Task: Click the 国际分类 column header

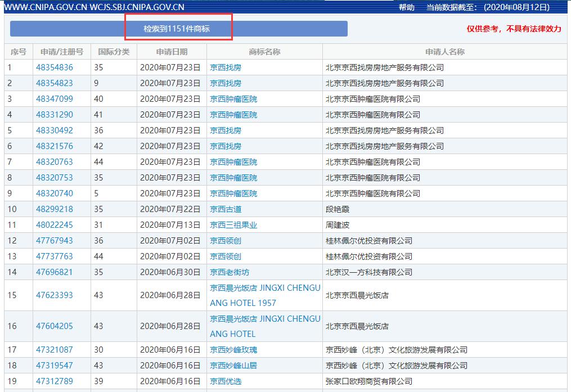Action: click(114, 52)
